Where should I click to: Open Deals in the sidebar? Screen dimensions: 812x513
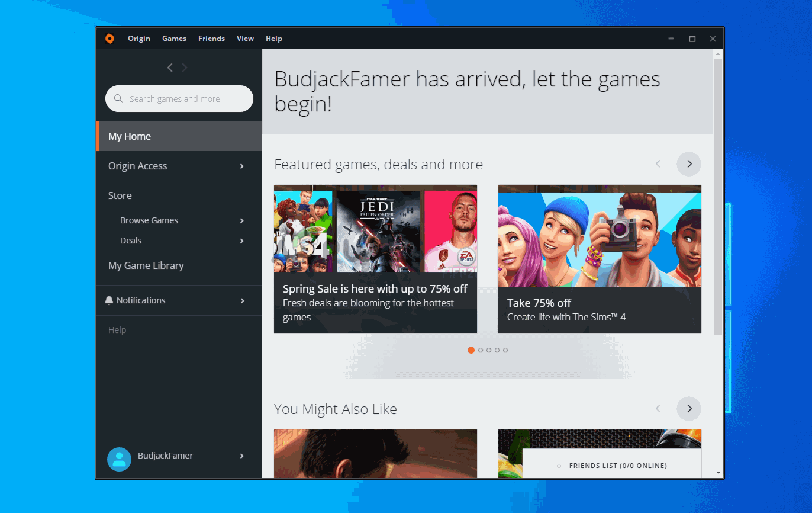(131, 241)
